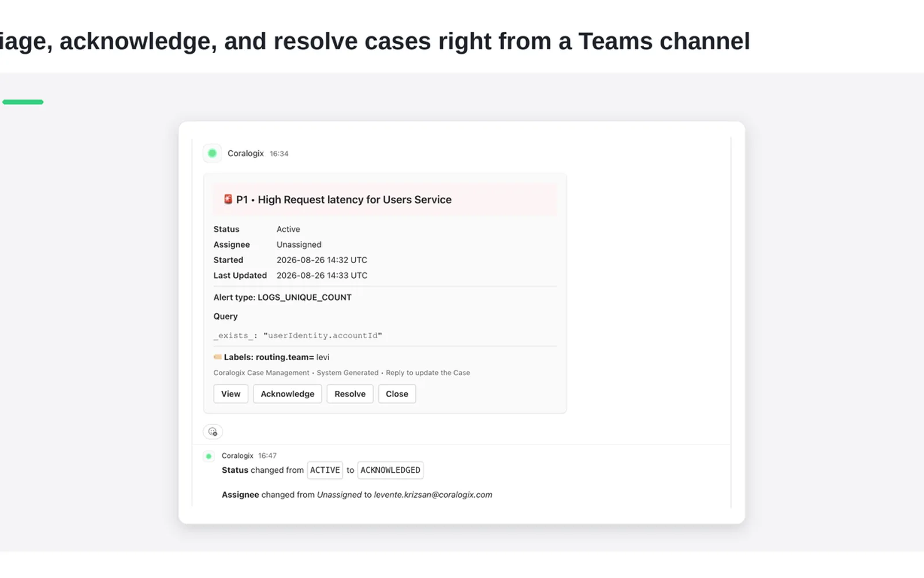
Task: Click the red siren icon beside P1
Action: click(x=228, y=199)
